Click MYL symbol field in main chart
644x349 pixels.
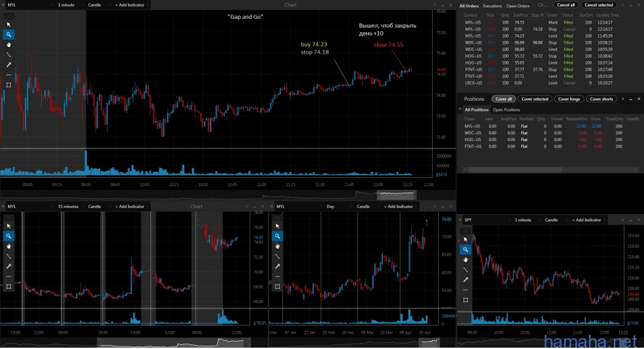click(x=29, y=5)
